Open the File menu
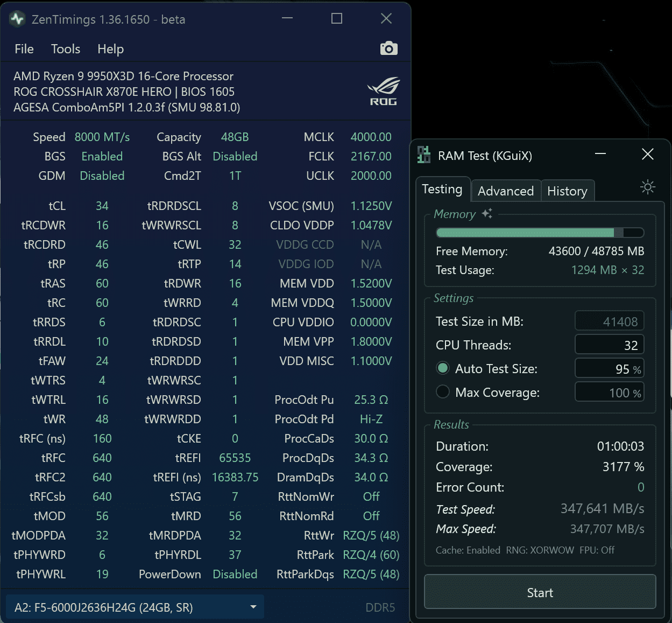This screenshot has width=672, height=623. point(24,49)
